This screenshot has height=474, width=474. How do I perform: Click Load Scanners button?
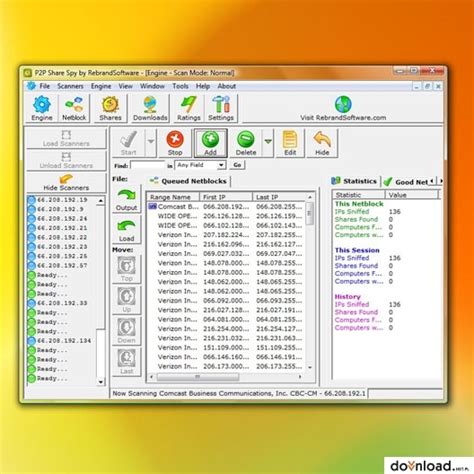[66, 138]
